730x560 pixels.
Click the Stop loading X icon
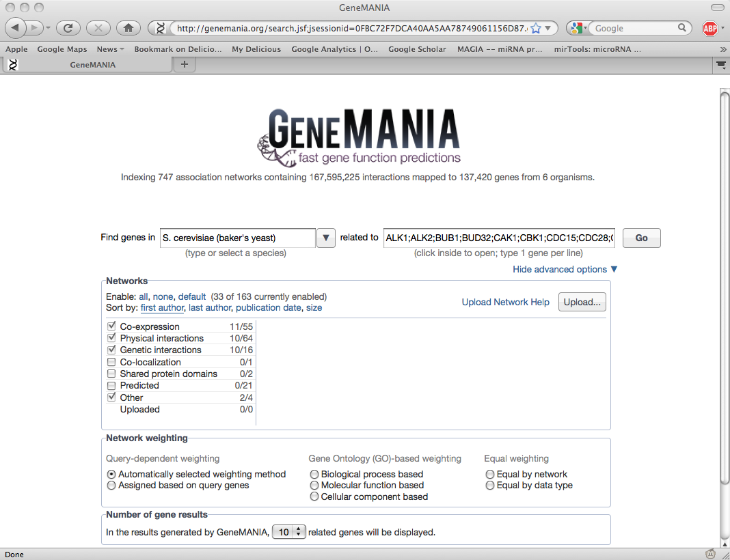[98, 28]
